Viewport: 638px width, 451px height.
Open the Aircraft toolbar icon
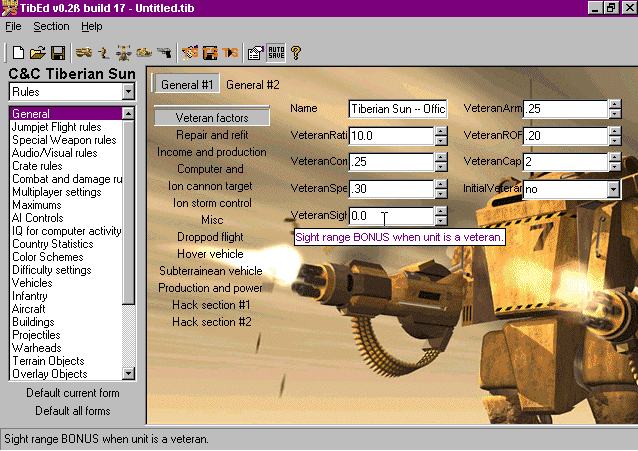click(x=124, y=53)
